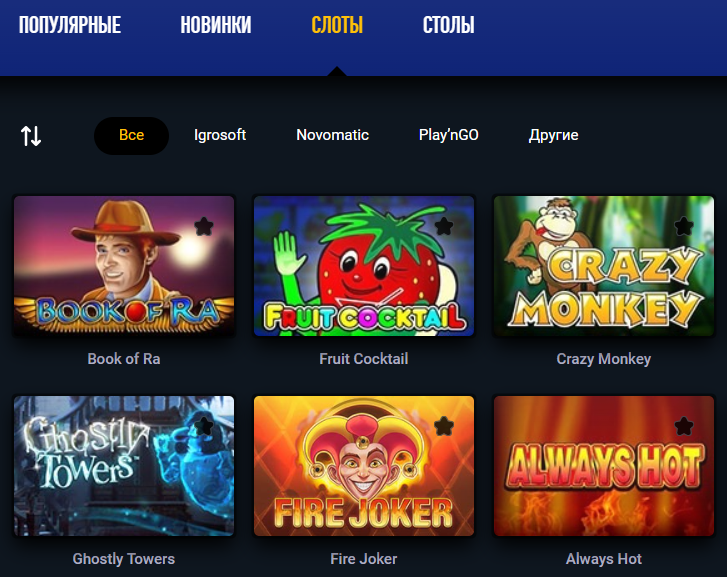
Task: Launch the Fire Joker game thumbnail
Action: (x=364, y=466)
